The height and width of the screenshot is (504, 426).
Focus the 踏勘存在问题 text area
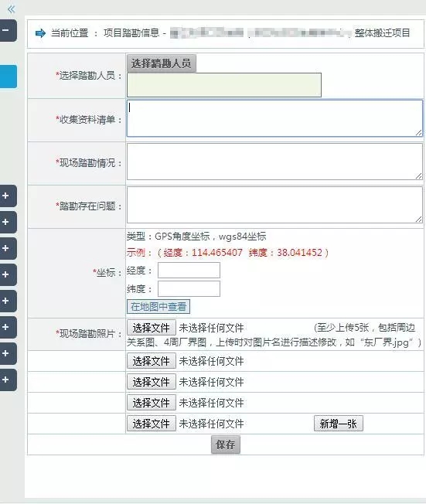point(275,205)
